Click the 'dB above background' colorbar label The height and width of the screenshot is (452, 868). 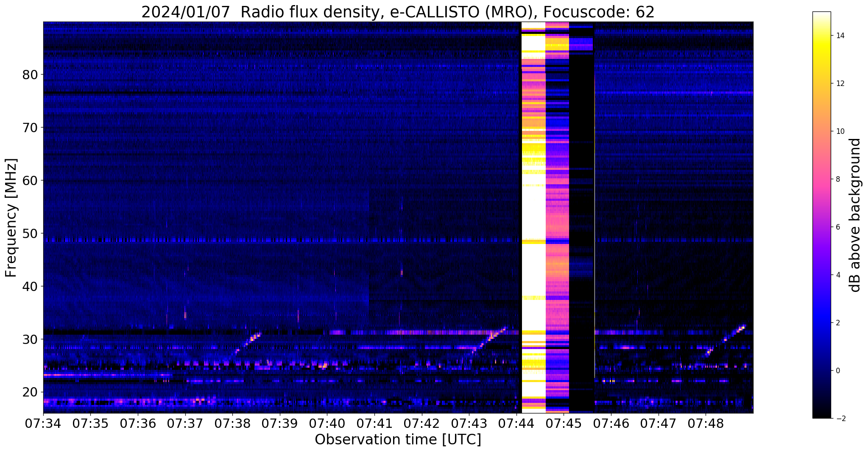coord(855,215)
